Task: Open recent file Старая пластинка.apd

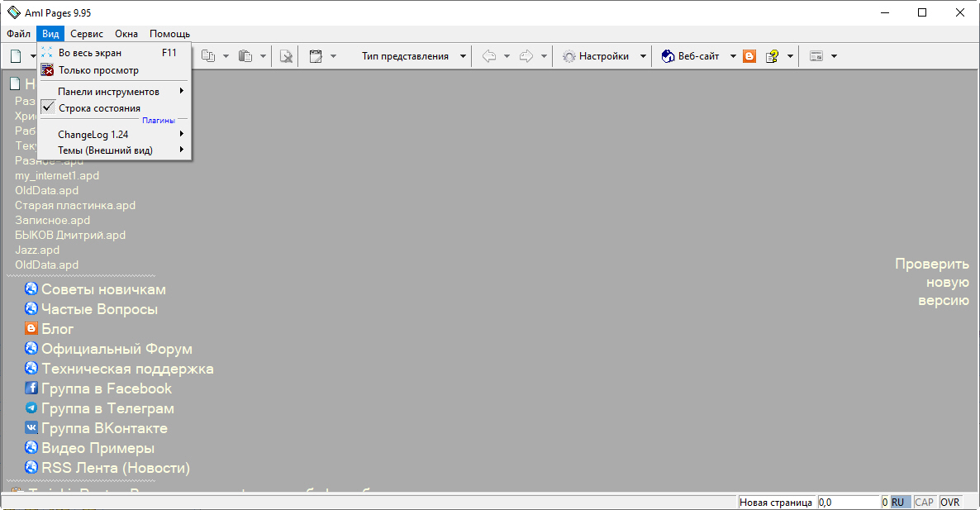Action: tap(75, 205)
